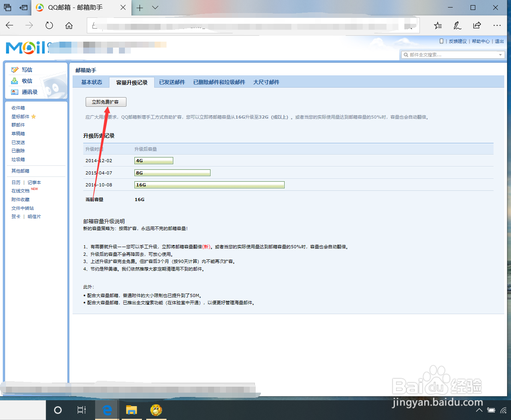Image resolution: width=511 pixels, height=420 pixels.
Task: Go to browser Home page icon
Action: click(69, 25)
